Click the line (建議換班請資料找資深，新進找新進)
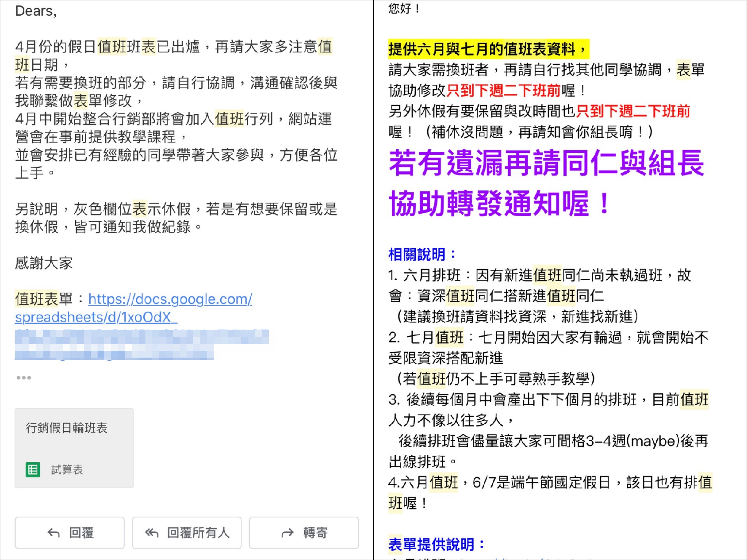Image resolution: width=747 pixels, height=560 pixels. [518, 317]
